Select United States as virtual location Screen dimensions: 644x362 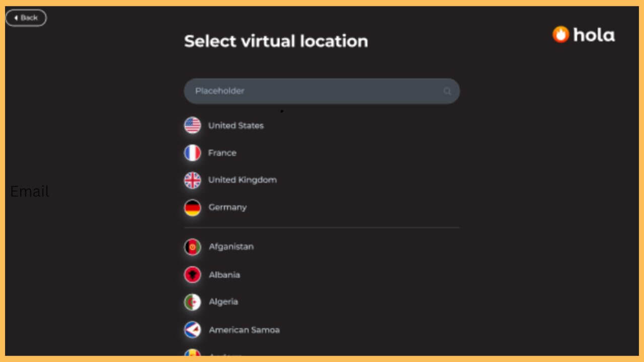235,125
